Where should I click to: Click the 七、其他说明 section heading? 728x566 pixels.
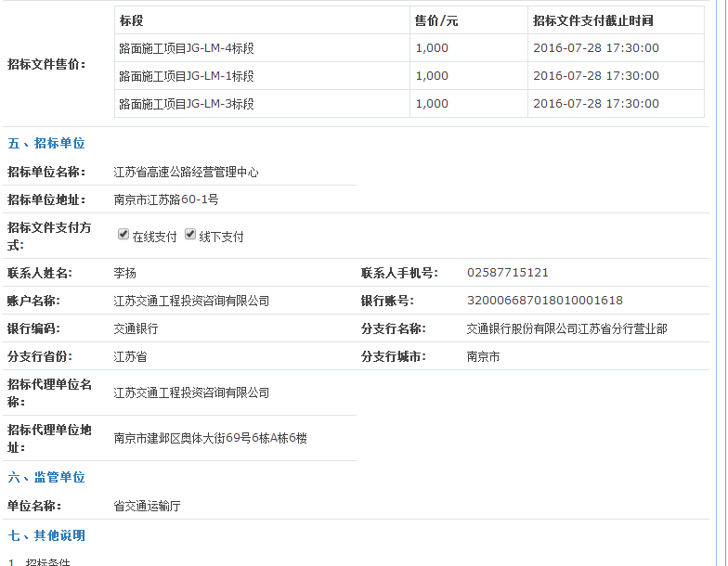tap(46, 536)
